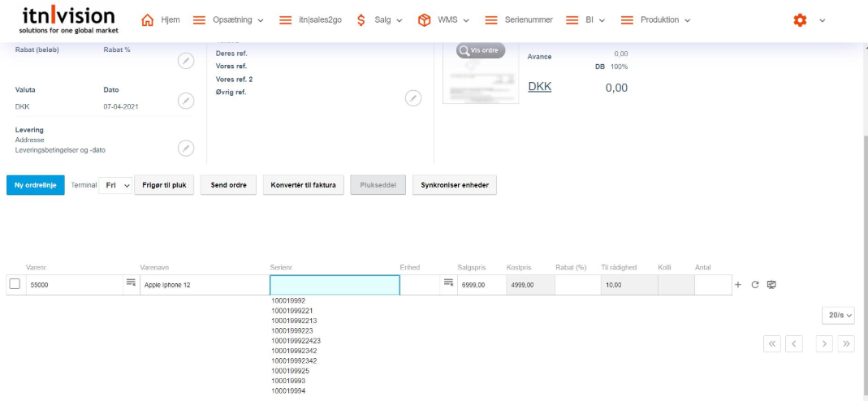Viewport: 868px width, 401px height.
Task: Open the Hjem menu item
Action: tap(161, 20)
